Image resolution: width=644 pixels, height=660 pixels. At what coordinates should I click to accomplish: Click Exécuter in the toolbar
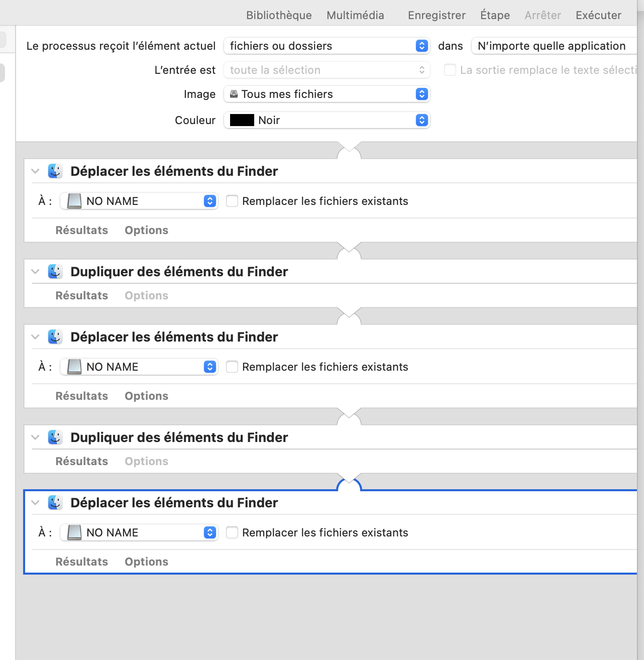tap(598, 15)
